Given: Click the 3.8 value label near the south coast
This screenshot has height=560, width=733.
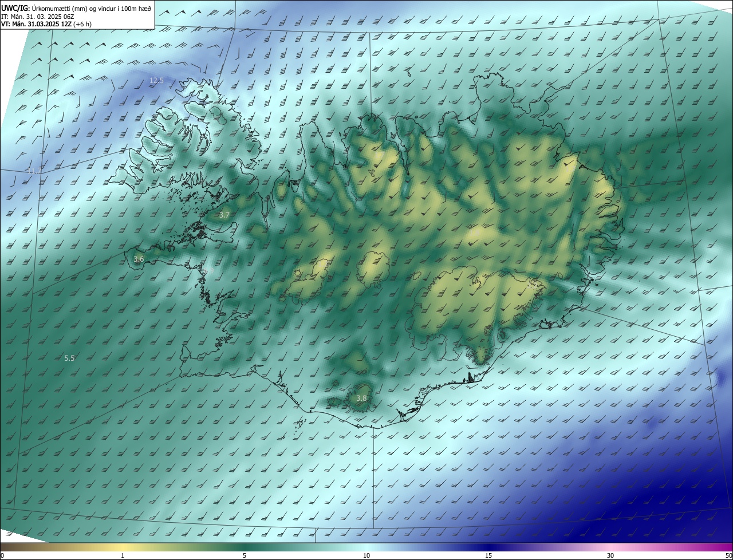Looking at the screenshot, I should tap(361, 398).
